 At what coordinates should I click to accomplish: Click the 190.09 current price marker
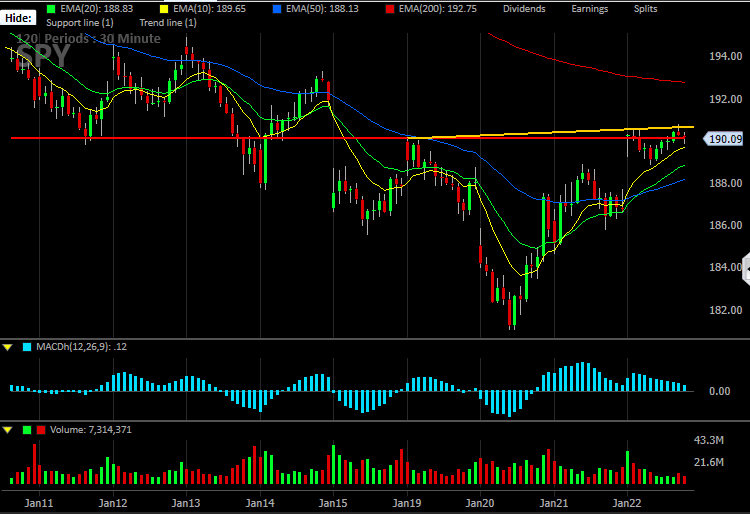pyautogui.click(x=723, y=139)
